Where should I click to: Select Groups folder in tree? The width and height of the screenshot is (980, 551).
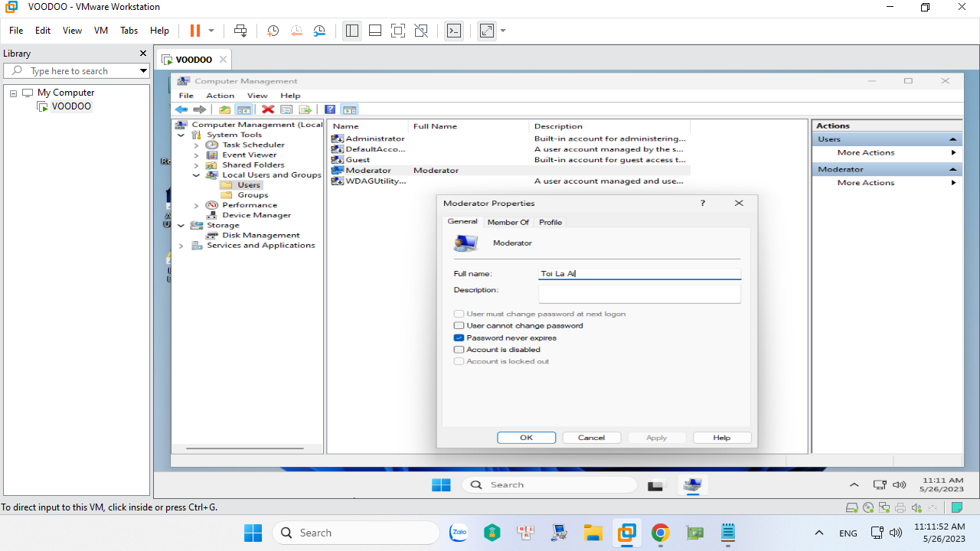click(253, 195)
